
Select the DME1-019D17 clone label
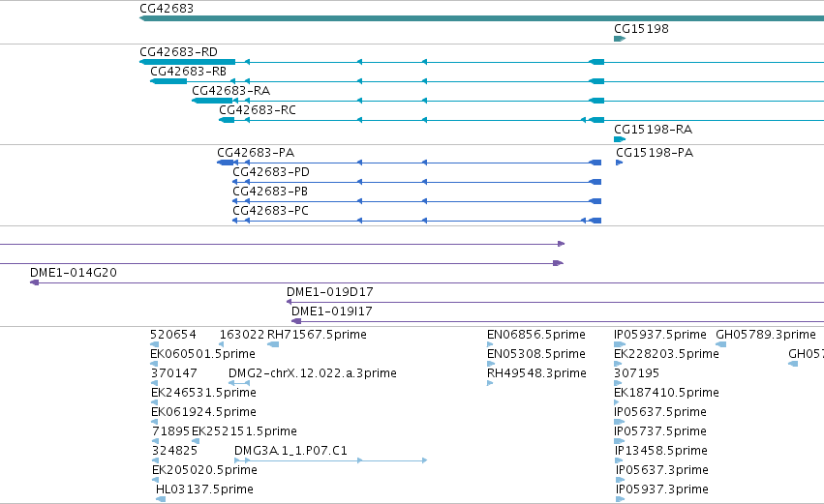330,292
